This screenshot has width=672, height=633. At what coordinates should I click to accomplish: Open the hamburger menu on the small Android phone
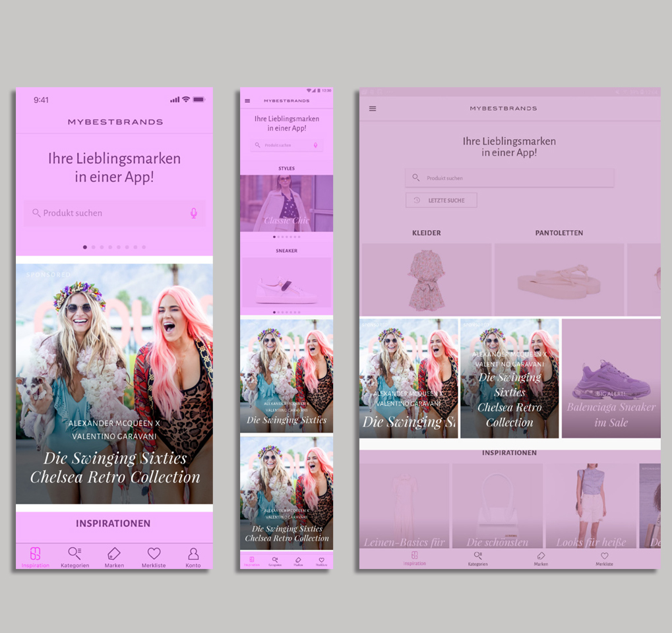coord(247,101)
